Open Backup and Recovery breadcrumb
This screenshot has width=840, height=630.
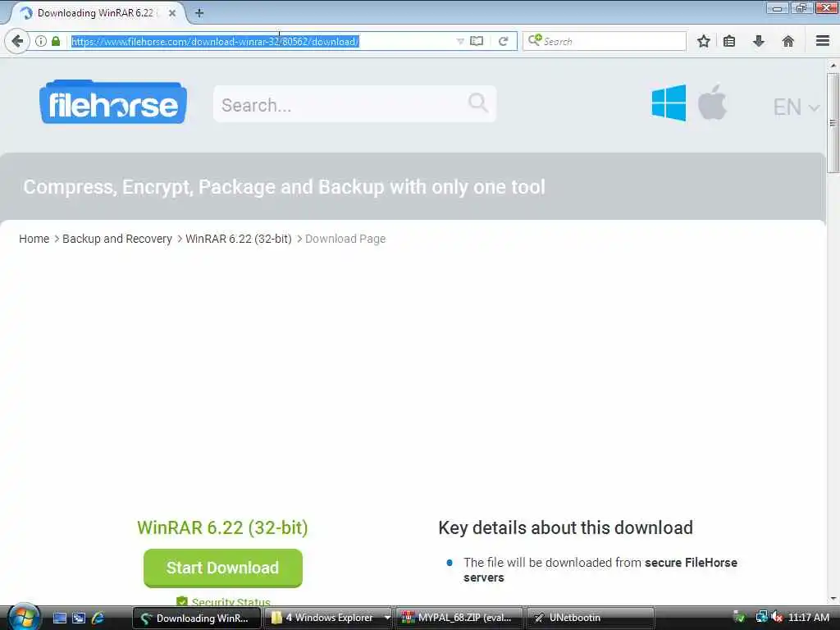[116, 239]
